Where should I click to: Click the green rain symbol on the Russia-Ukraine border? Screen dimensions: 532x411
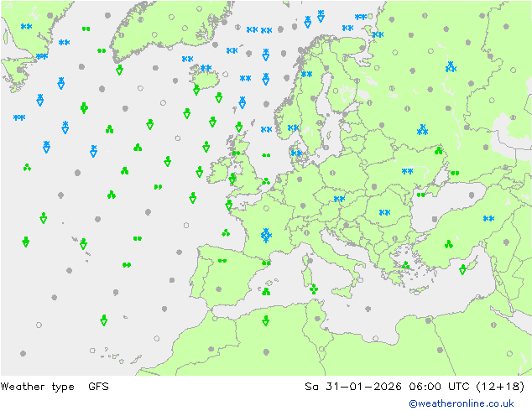click(x=439, y=150)
